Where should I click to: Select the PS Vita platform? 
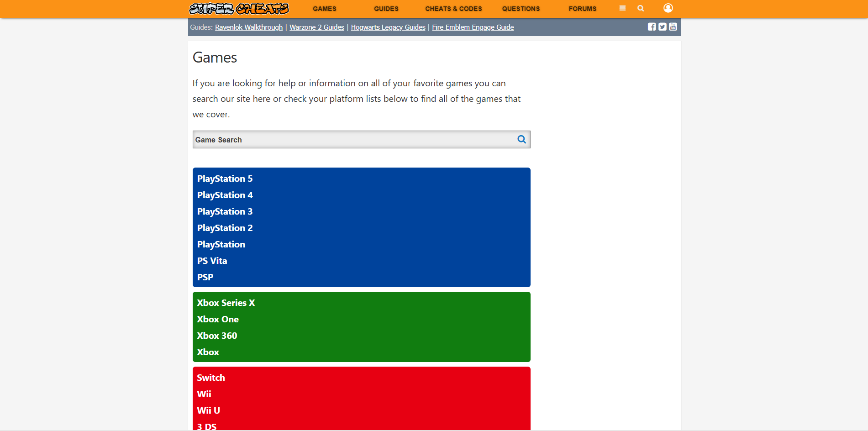tap(212, 261)
